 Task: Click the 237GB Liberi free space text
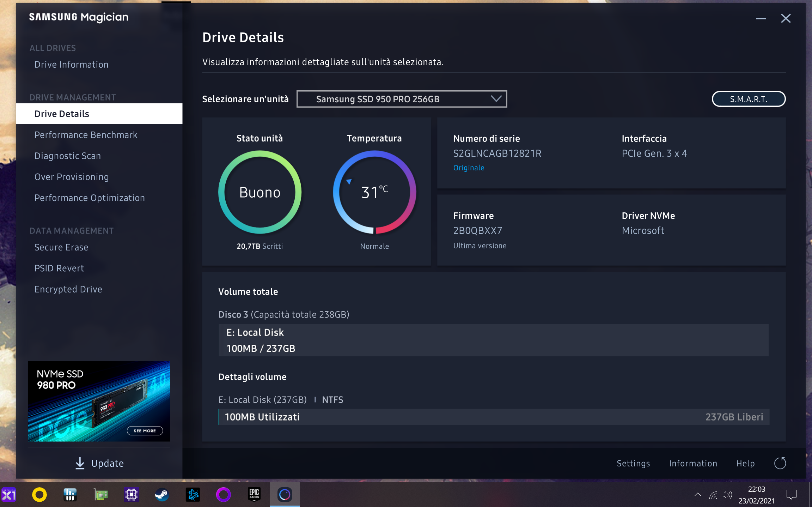[734, 417]
